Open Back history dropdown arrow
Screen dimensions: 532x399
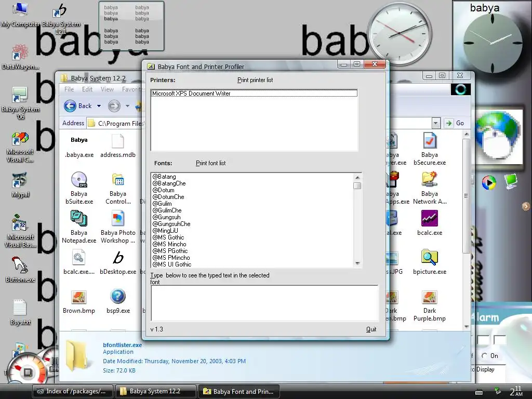click(99, 106)
